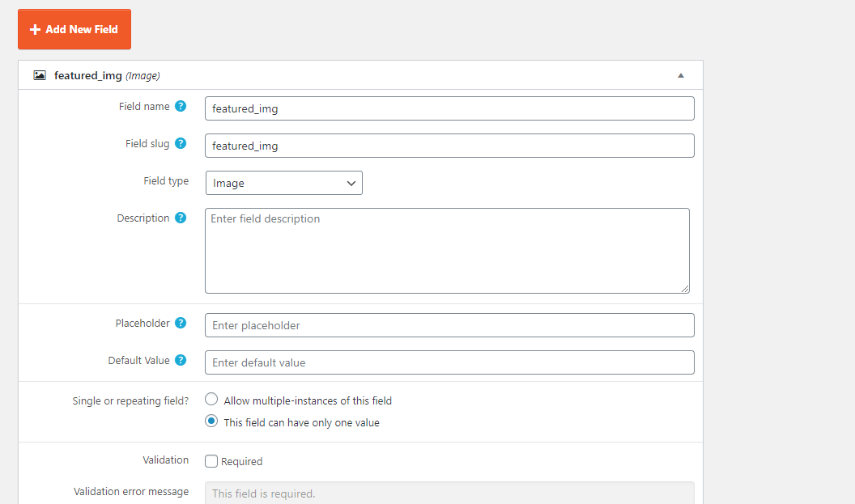Select Allow multiple-instances of this field

pos(211,400)
